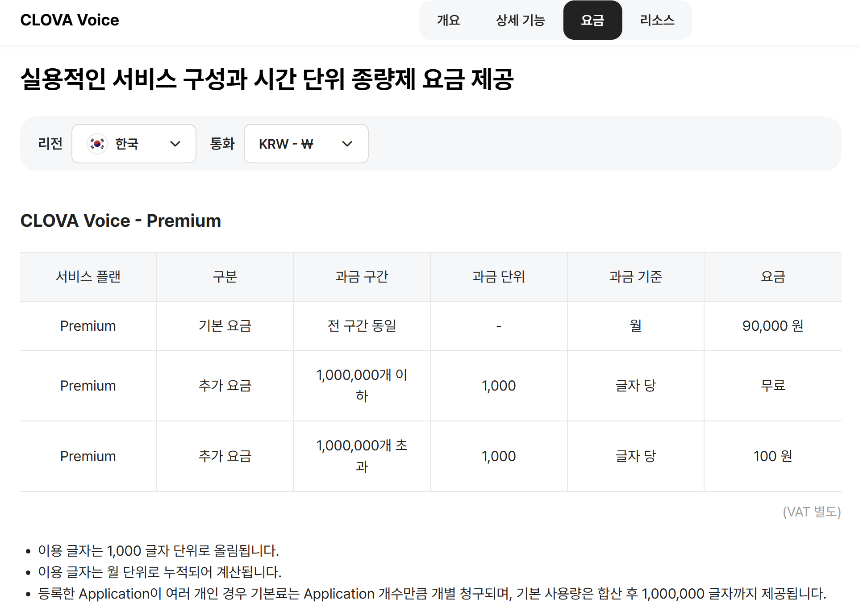Click the (VAT 별도) note
This screenshot has height=616, width=859.
tap(811, 512)
